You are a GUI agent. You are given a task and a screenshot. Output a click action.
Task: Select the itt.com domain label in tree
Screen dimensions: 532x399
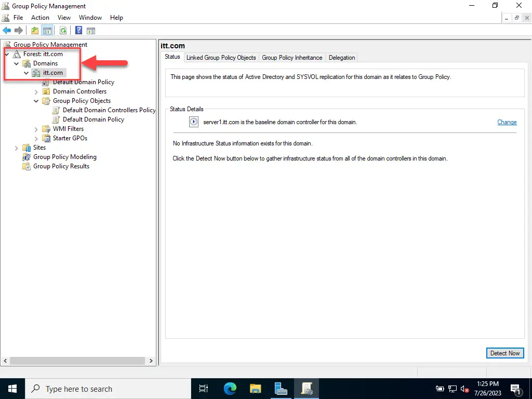52,73
